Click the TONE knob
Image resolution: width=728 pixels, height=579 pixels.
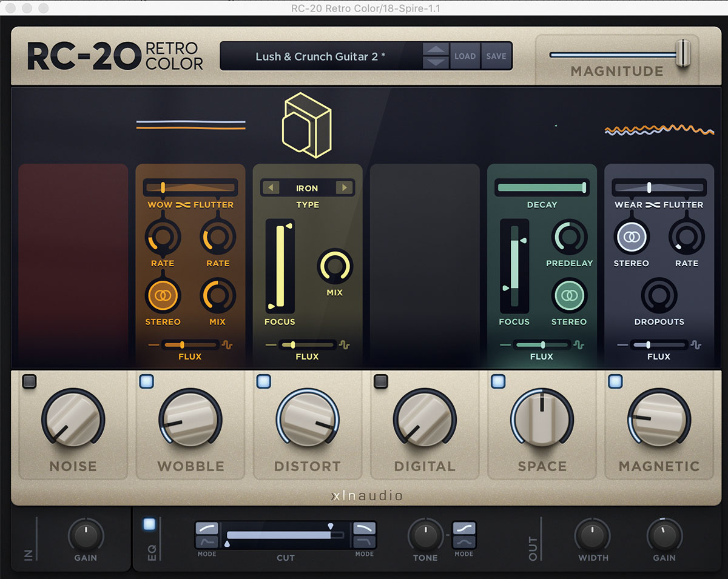pos(425,535)
